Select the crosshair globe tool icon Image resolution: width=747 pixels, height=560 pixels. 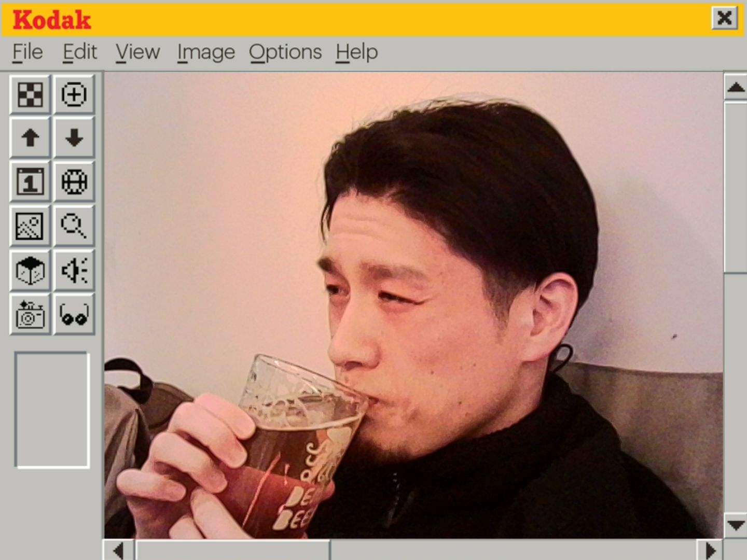tap(74, 182)
